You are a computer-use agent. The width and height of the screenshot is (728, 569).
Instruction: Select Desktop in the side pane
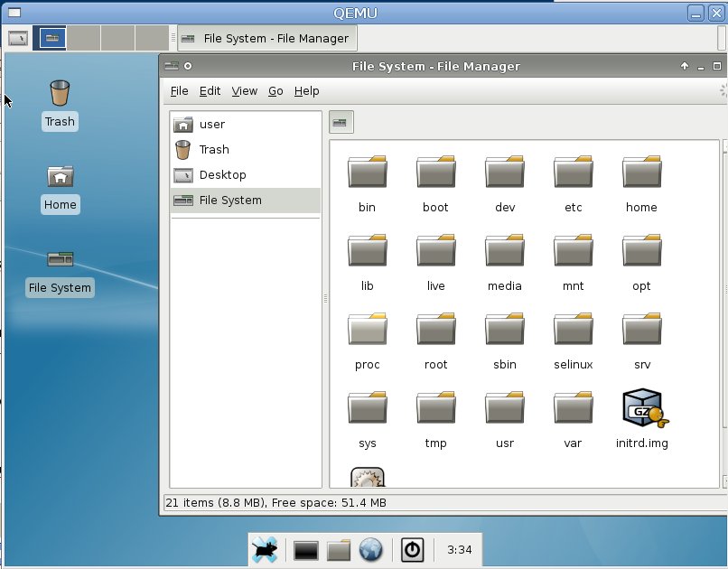[245, 175]
